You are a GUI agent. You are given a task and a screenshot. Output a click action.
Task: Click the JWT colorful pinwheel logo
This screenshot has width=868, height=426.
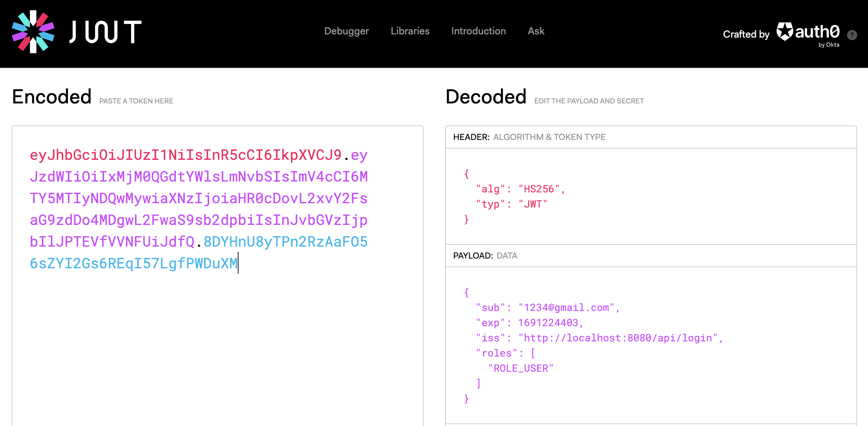click(x=33, y=32)
